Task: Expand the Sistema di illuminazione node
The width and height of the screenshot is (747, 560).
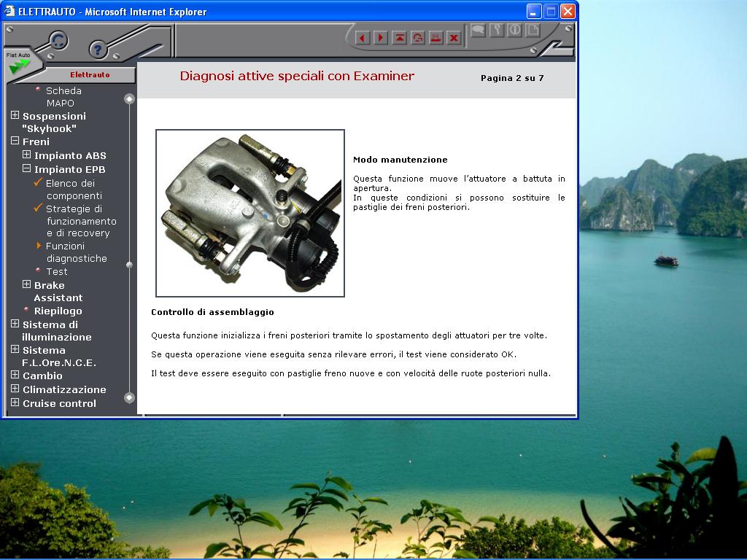Action: coord(15,324)
